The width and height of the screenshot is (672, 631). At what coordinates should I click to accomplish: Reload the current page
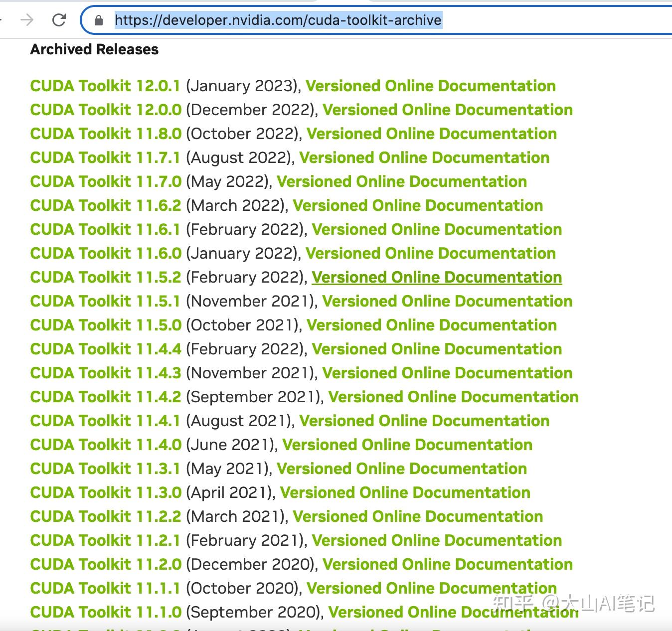[x=58, y=20]
